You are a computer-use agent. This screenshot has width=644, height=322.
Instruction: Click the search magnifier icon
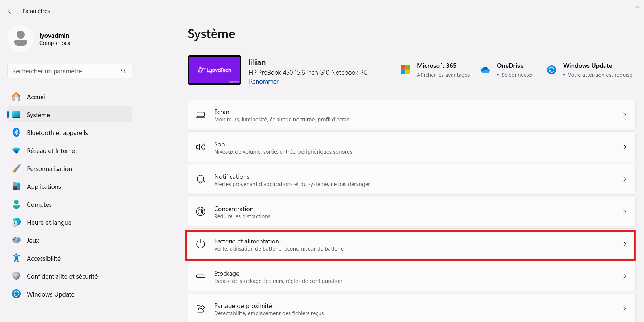[123, 71]
